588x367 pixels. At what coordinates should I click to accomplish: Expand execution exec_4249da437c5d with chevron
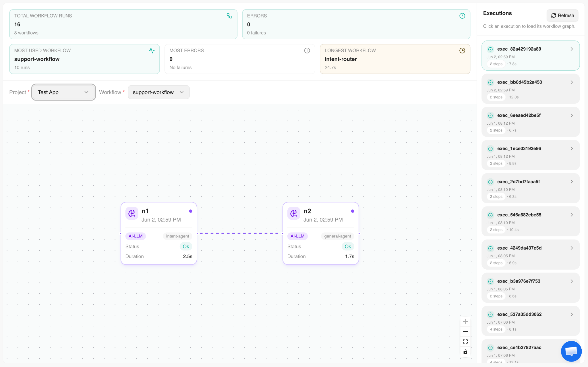[572, 248]
